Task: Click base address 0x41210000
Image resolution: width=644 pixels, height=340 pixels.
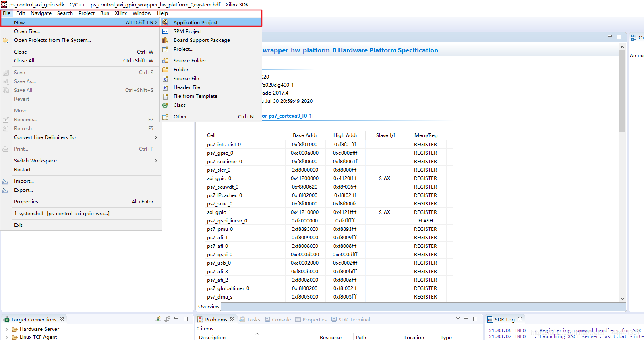Action: tap(305, 212)
